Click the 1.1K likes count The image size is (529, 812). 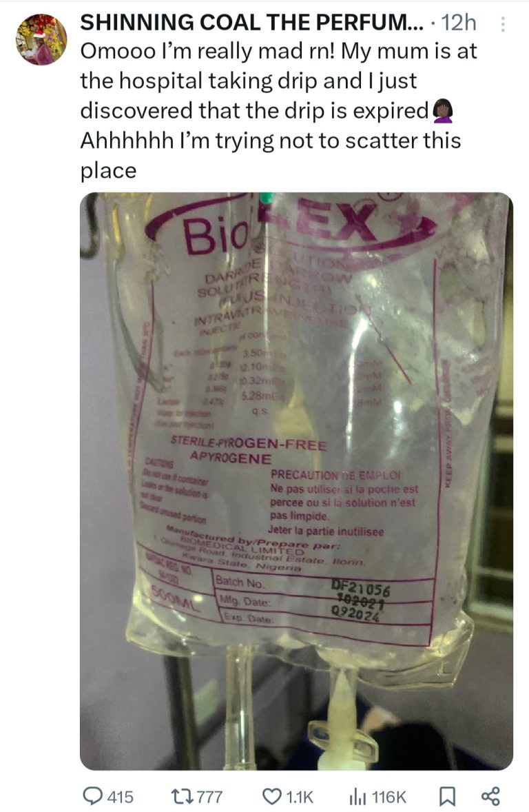point(299,796)
